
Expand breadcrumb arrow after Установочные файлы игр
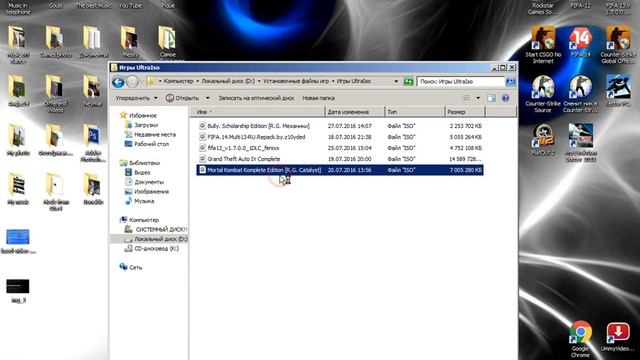[333, 81]
